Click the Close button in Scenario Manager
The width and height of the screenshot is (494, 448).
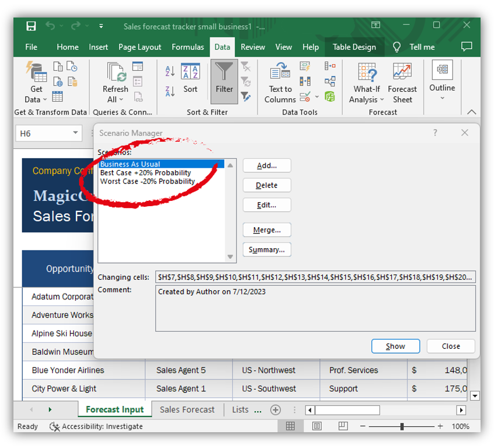click(451, 346)
